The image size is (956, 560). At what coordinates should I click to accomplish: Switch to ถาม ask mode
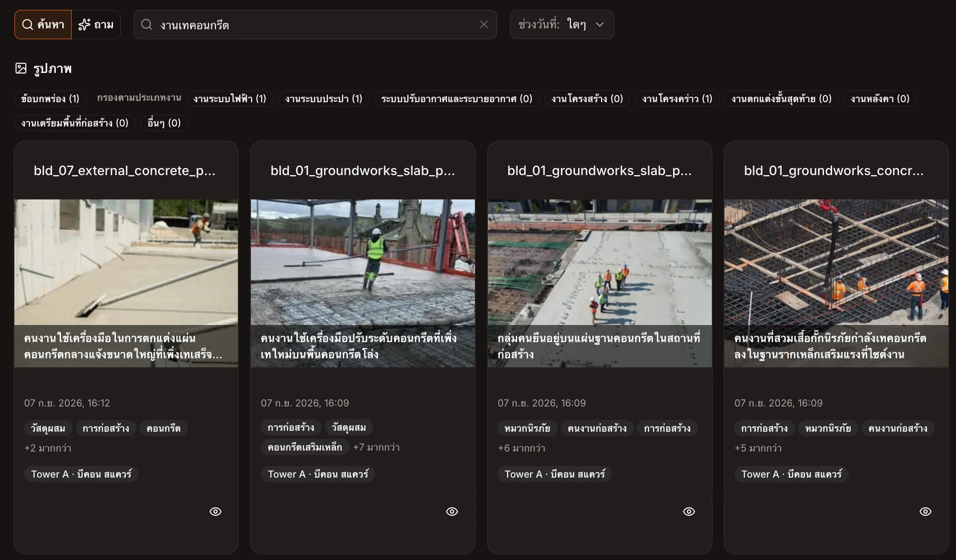coord(96,24)
